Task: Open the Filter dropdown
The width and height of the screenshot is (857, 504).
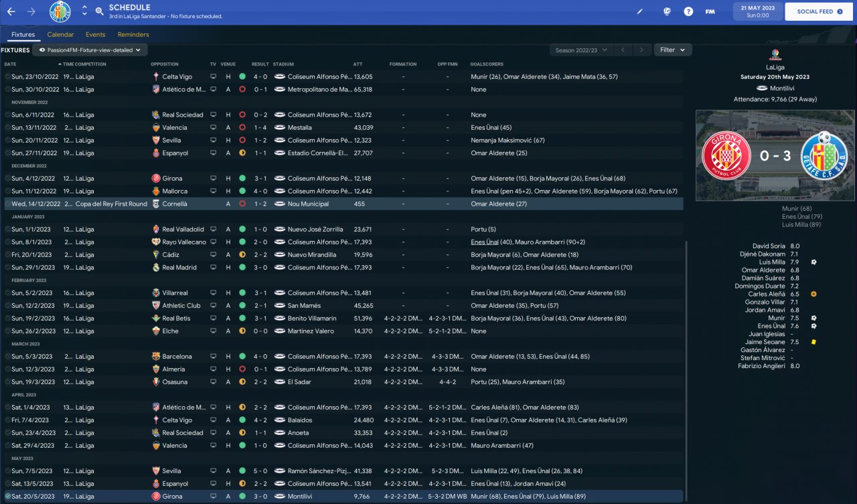Action: (673, 50)
